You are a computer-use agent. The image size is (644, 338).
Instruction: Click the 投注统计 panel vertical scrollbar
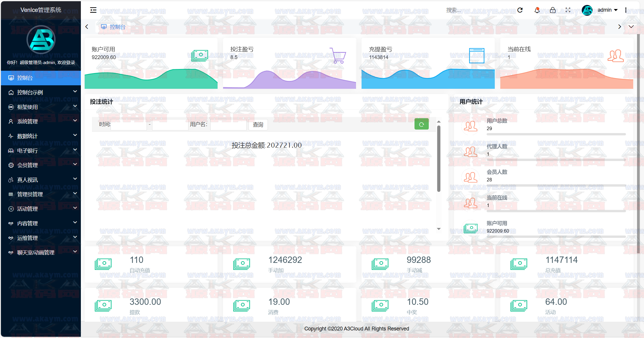[439, 159]
